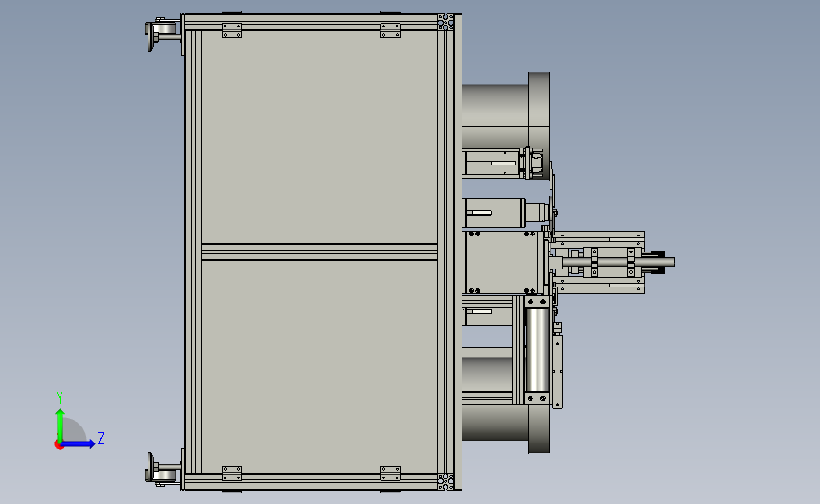Select the top-right corner profile end of the frame
The height and width of the screenshot is (504, 820).
445,23
